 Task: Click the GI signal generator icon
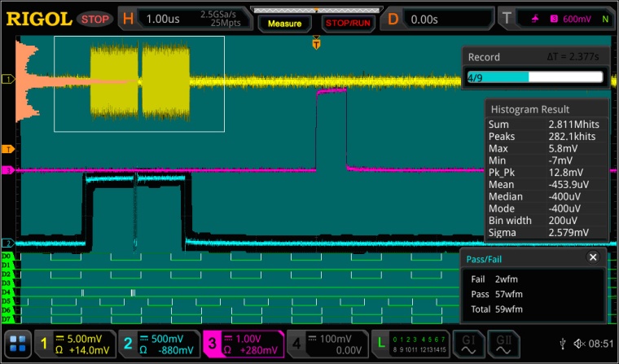coord(469,344)
